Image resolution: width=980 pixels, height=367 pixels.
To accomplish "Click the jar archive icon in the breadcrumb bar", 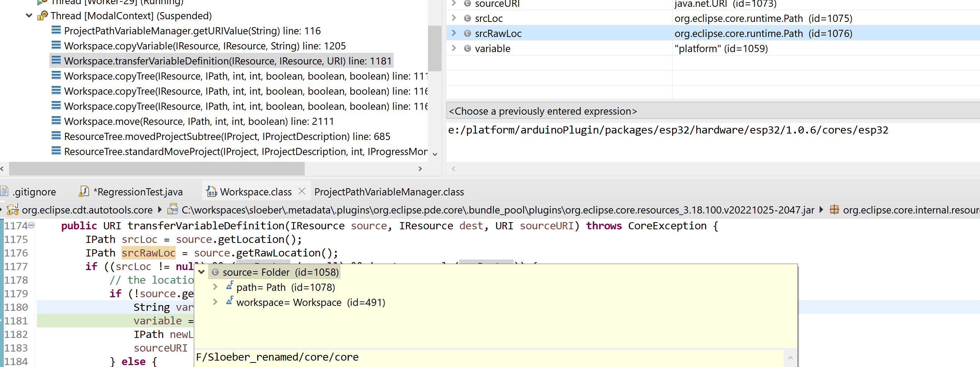I will click(x=173, y=210).
